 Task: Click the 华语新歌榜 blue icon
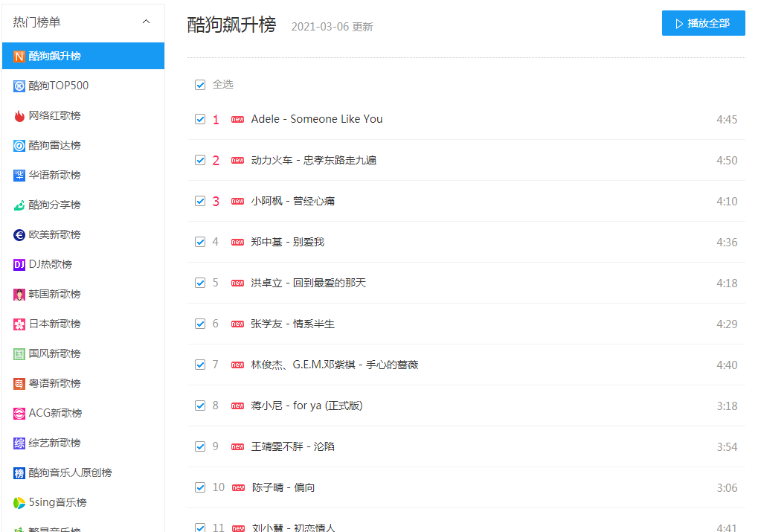pos(19,176)
